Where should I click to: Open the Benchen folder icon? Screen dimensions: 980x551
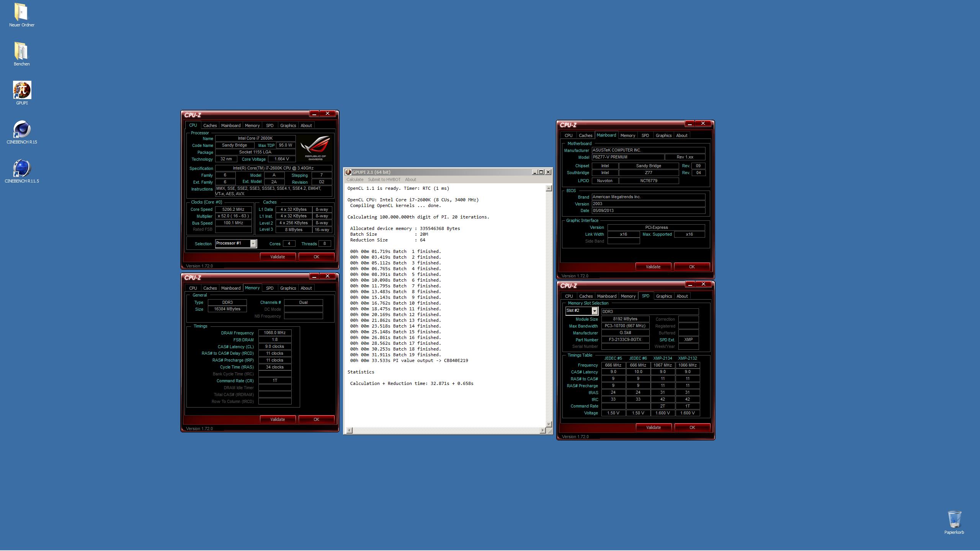coord(21,54)
